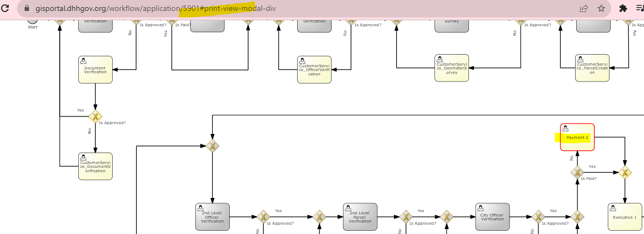Click gateway diamond below Document Verification task
The width and height of the screenshot is (644, 234).
[95, 116]
